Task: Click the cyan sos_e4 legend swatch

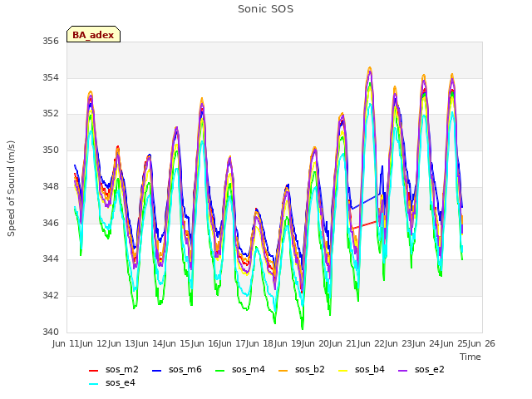Action: click(x=93, y=384)
